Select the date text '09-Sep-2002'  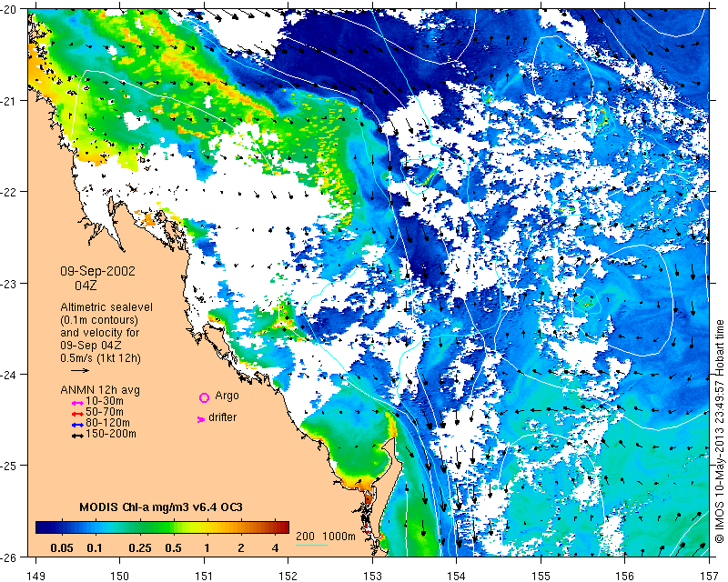[x=97, y=271]
